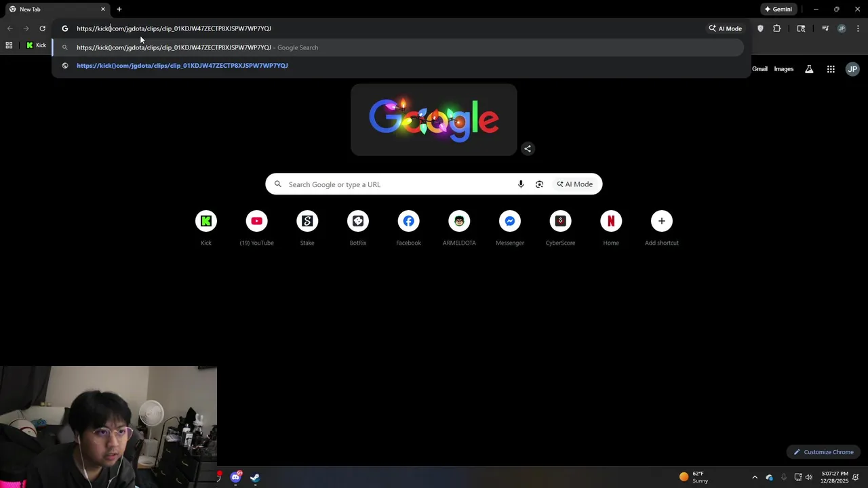Open the Stake shortcut tile
868x488 pixels.
coord(307,229)
